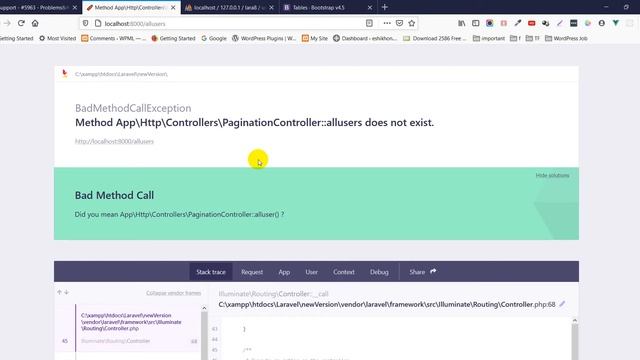This screenshot has width=640, height=360.
Task: Switch to the Support #5963 tab
Action: 40,7
